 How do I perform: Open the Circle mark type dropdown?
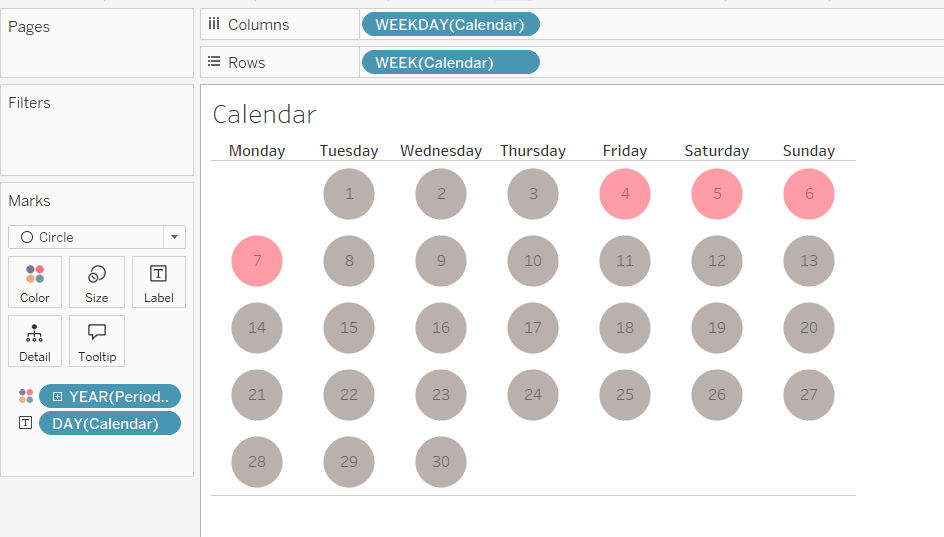tap(175, 237)
